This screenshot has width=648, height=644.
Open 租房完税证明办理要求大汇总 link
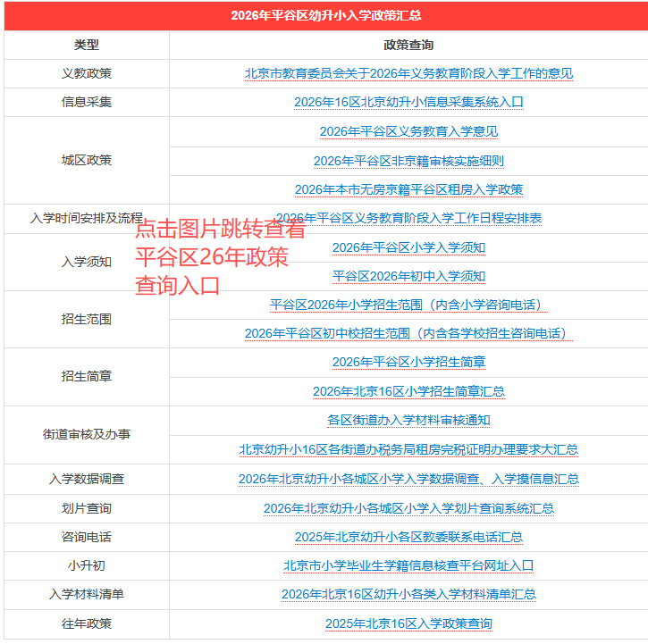408,450
